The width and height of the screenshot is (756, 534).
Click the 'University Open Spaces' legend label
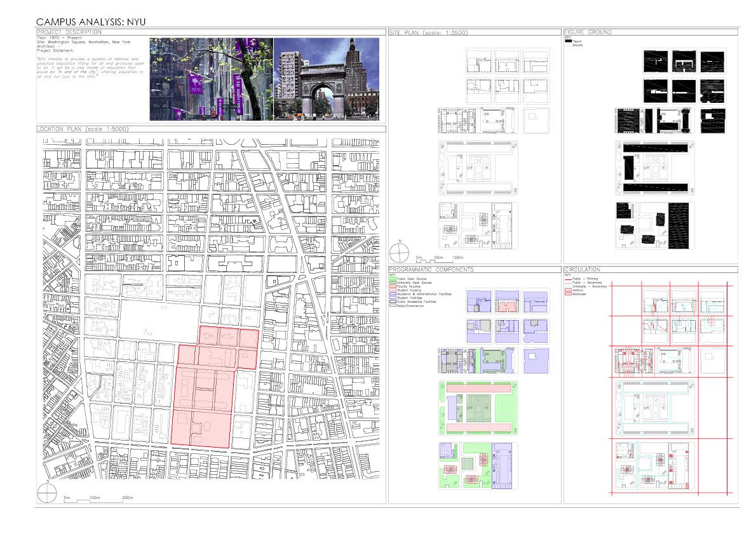point(414,283)
